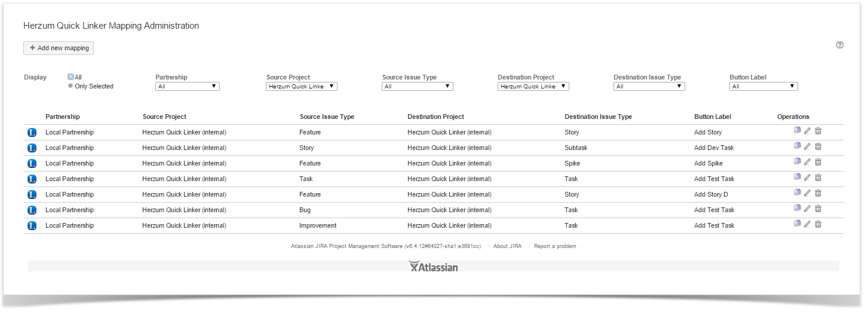Open the About JIRA link

click(507, 246)
